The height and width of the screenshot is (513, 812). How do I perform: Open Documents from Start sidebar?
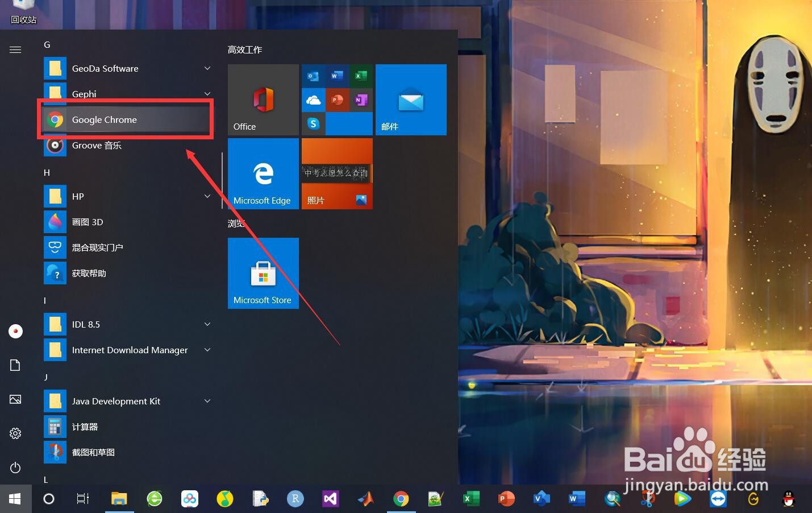coord(15,365)
